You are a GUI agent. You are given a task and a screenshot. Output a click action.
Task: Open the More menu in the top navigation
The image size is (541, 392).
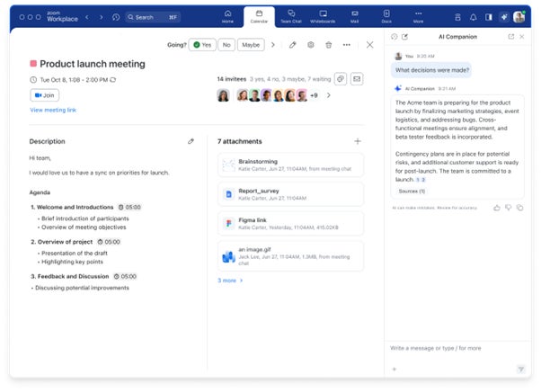point(418,15)
